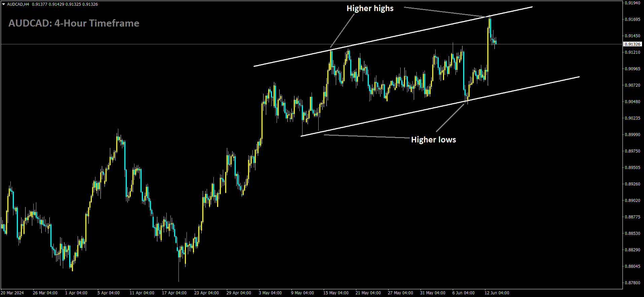The image size is (644, 297).
Task: Click the '3 May 04:00' date label
Action: [270, 293]
